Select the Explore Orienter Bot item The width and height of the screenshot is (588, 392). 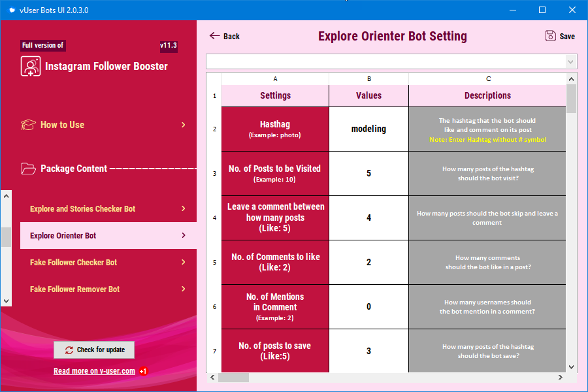coord(108,235)
